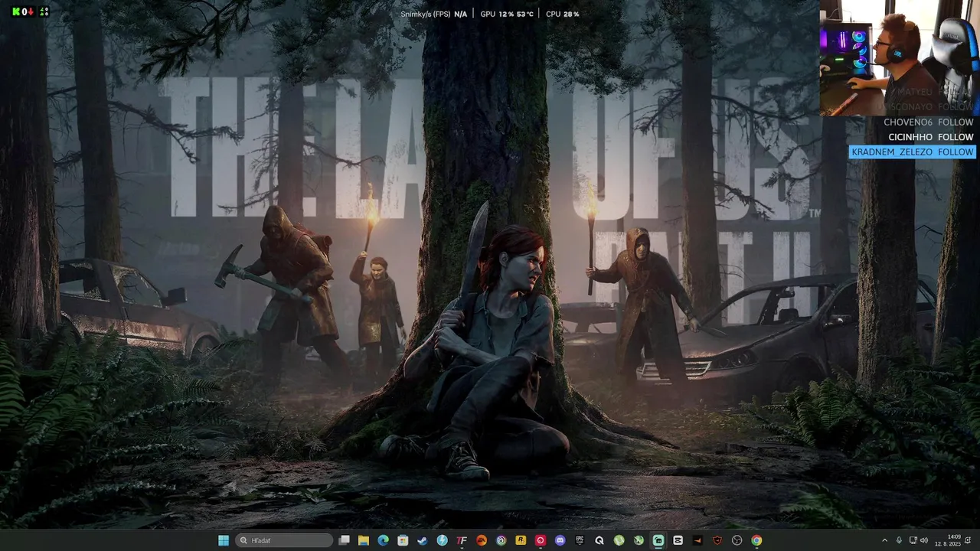Launch Discord from the taskbar
980x551 pixels.
click(x=560, y=540)
